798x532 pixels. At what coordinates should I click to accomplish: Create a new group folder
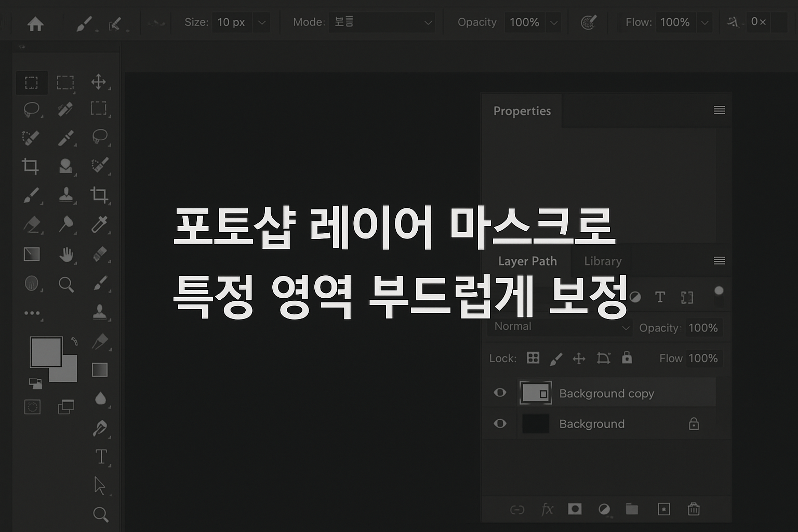click(x=632, y=509)
